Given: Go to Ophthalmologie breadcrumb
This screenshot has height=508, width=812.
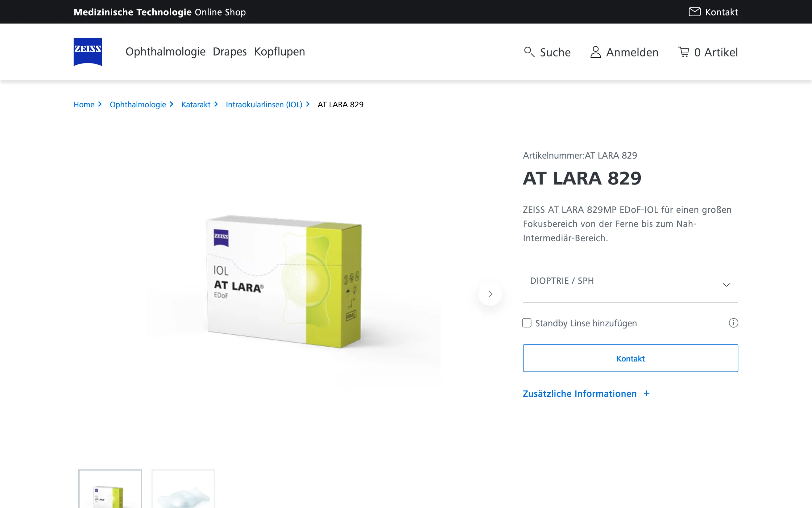Looking at the screenshot, I should 138,104.
